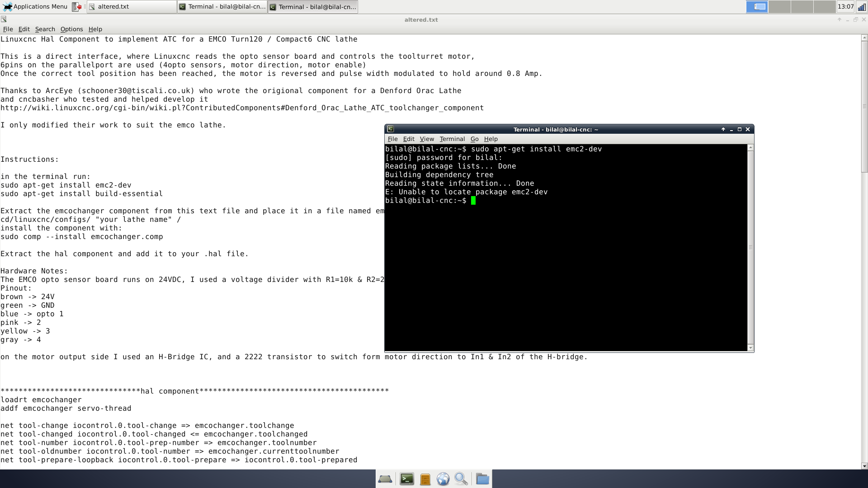Click editor scrollbar up arrow
Screen dimensions: 868x488
864,38
